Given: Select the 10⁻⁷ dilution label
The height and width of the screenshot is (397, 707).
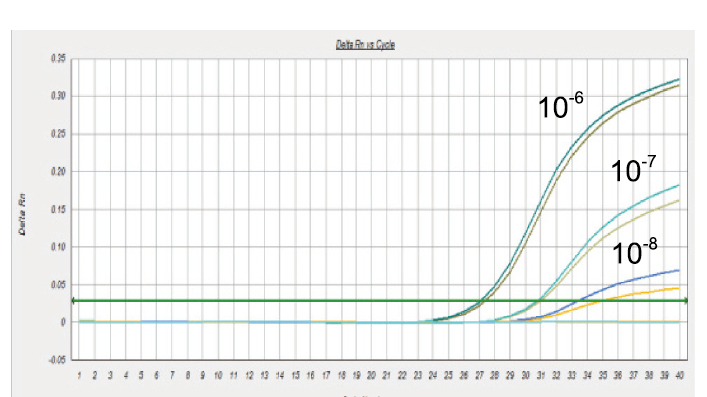Looking at the screenshot, I should pyautogui.click(x=633, y=169).
